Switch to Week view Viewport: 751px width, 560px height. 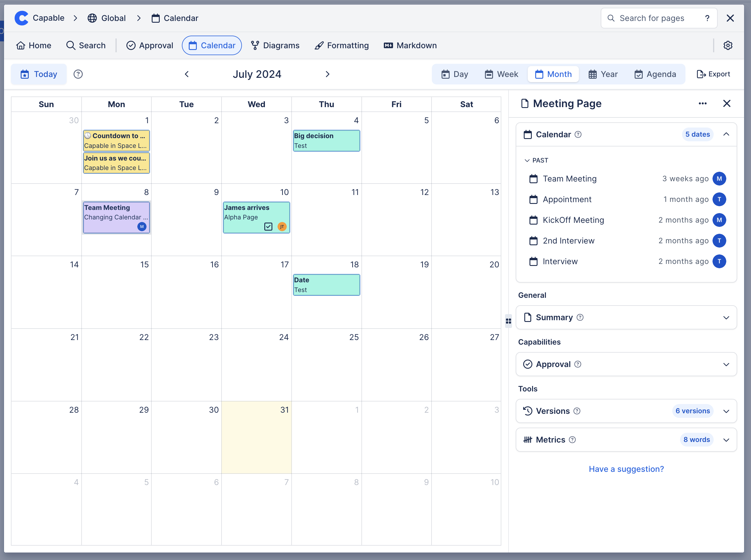point(501,74)
